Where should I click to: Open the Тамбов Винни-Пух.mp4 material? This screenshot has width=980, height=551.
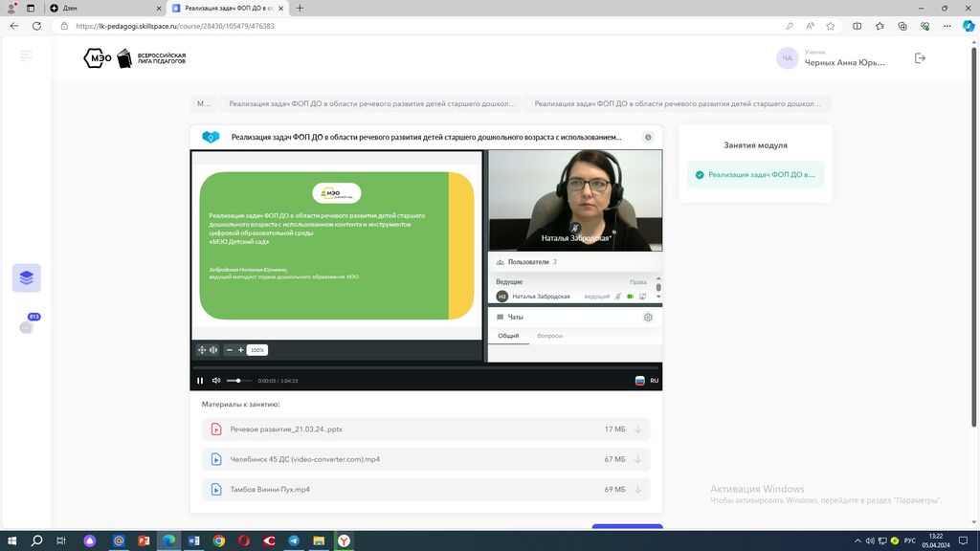pos(270,490)
